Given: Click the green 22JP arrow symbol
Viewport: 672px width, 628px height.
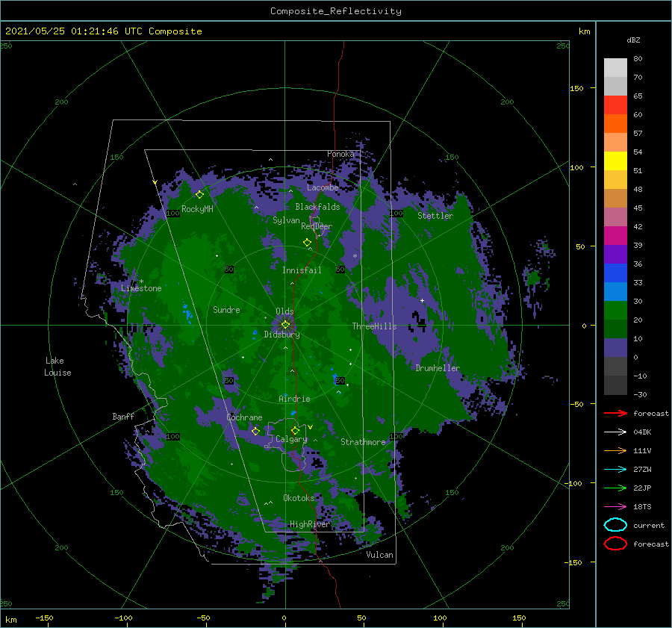Looking at the screenshot, I should tap(615, 488).
